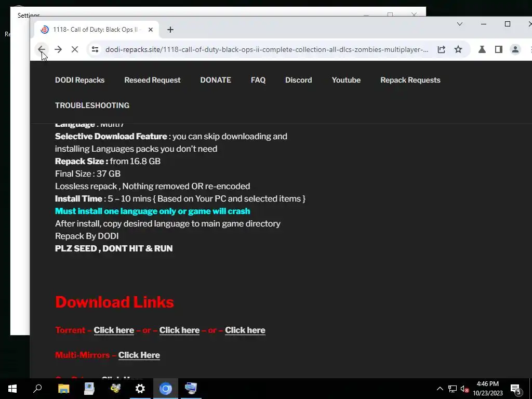Open the taskbar clock and date
Image resolution: width=532 pixels, height=399 pixels.
point(487,389)
